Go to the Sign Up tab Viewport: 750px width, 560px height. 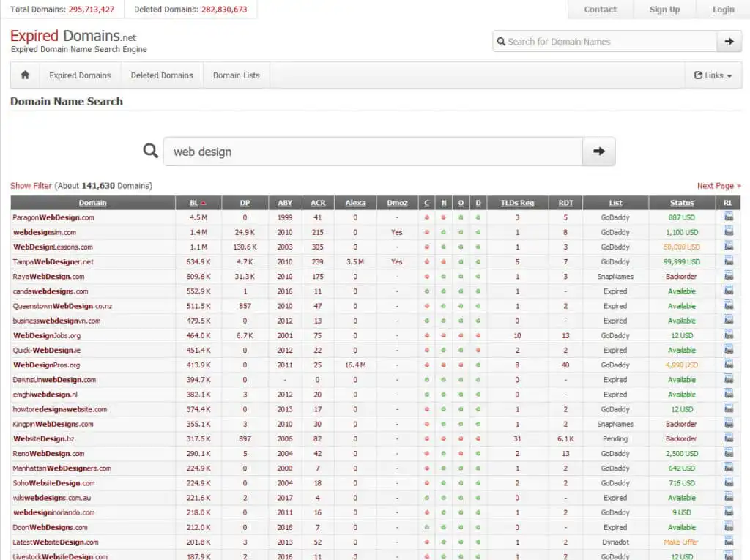click(664, 9)
